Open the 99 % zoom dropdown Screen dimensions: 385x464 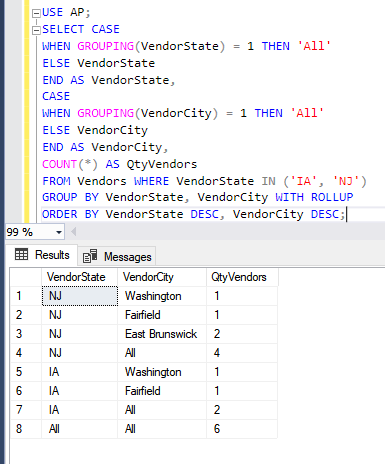tap(59, 232)
